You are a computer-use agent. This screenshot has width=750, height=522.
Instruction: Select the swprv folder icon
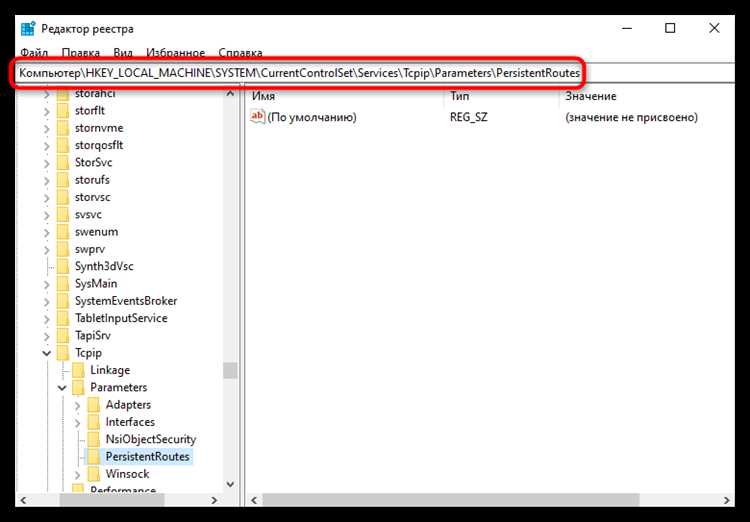click(63, 249)
